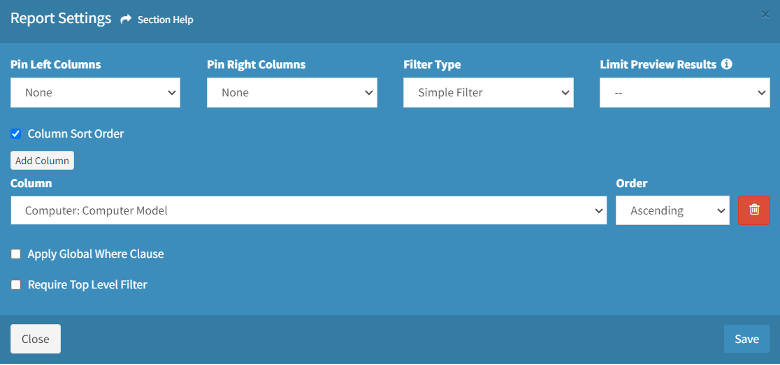Image resolution: width=780 pixels, height=365 pixels.
Task: Click the info icon beside Limit Preview Results
Action: 726,64
